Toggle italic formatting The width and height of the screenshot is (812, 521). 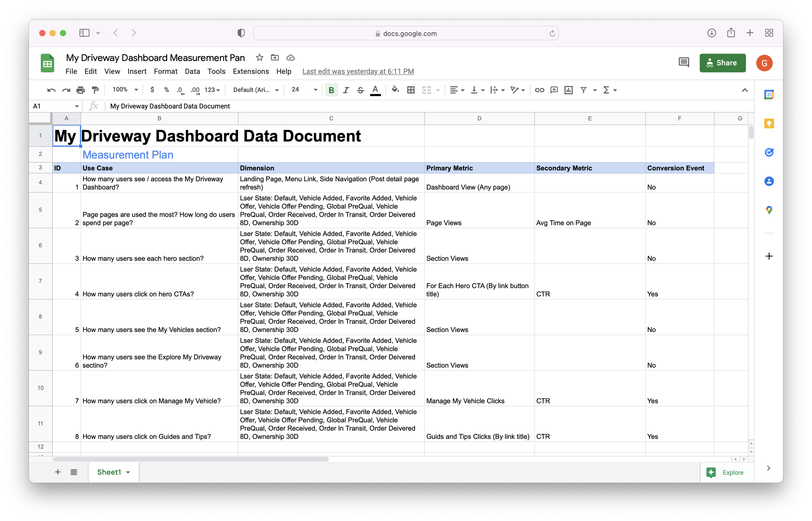tap(346, 90)
